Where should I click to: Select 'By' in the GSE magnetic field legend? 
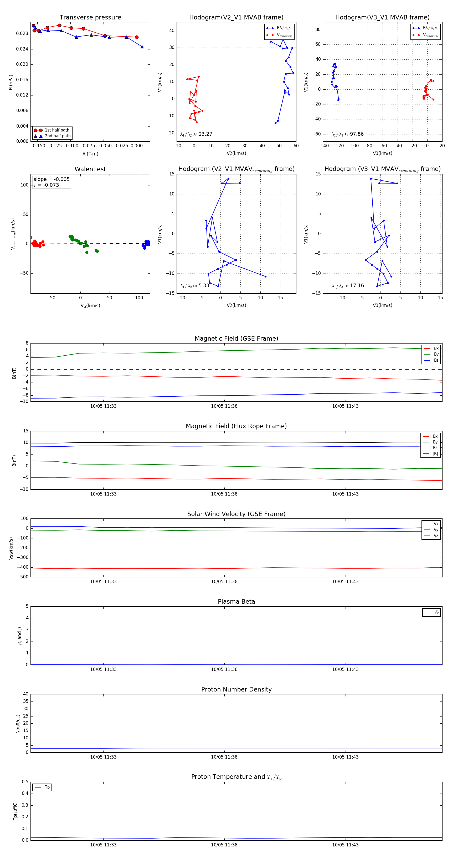[431, 354]
